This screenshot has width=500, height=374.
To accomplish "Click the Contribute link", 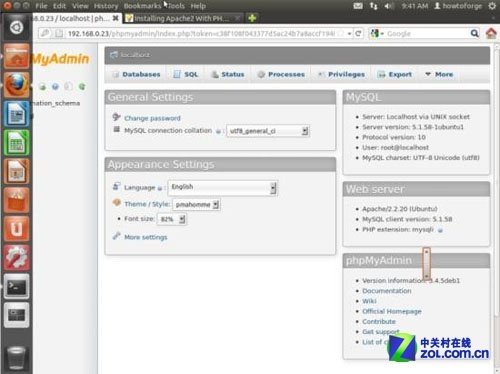I will point(379,321).
